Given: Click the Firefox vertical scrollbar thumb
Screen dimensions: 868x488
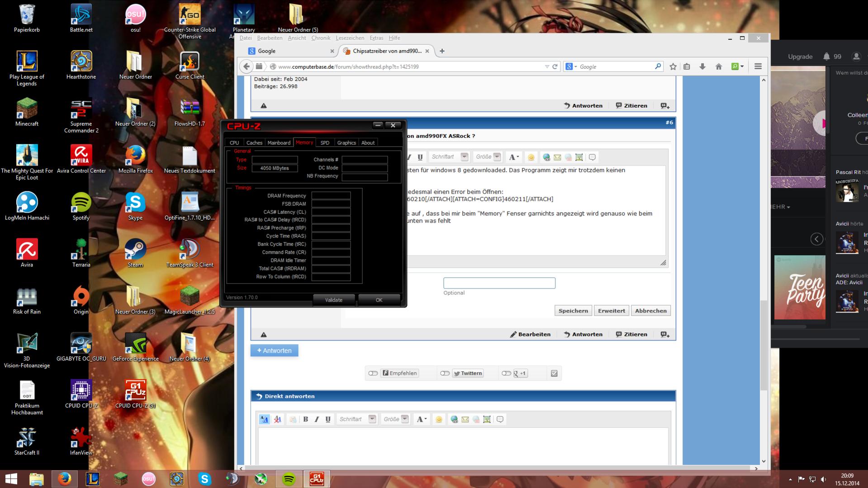Looking at the screenshot, I should 764,345.
